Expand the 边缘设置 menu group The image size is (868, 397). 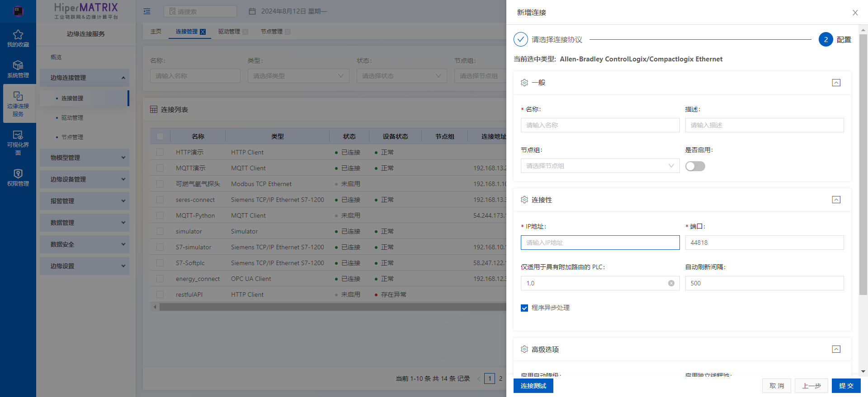coord(85,266)
